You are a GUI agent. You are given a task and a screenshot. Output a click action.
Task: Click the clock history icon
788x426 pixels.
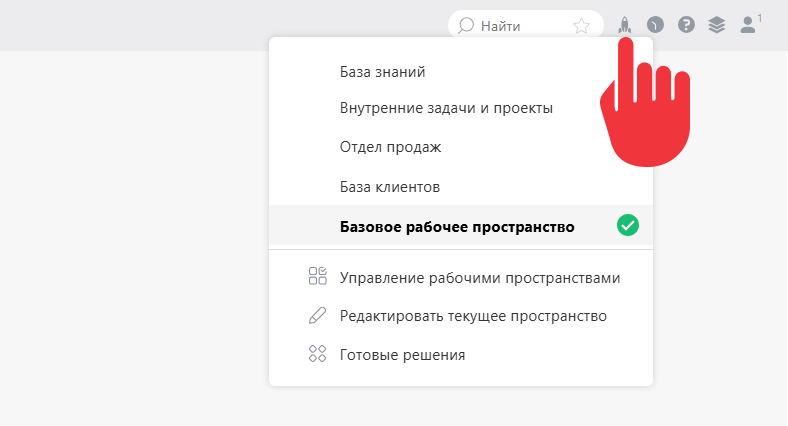coord(655,25)
